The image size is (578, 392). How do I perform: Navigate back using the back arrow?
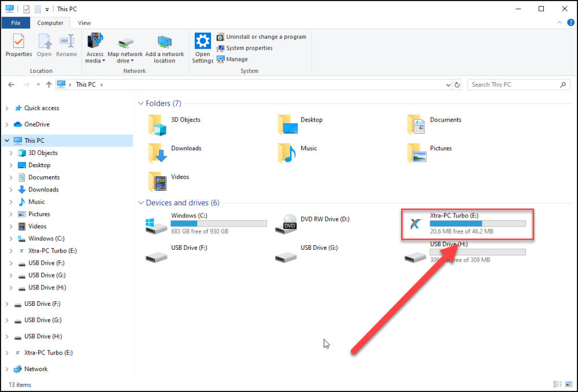click(x=10, y=84)
